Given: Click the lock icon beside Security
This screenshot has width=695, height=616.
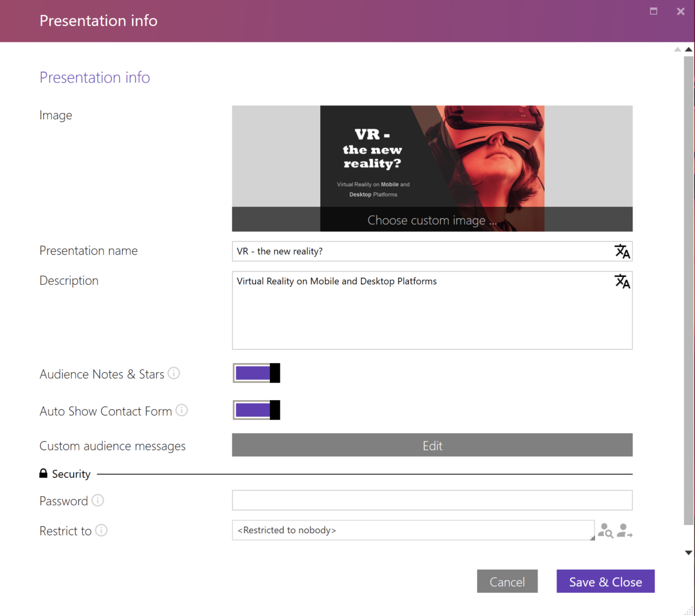Looking at the screenshot, I should coord(43,473).
